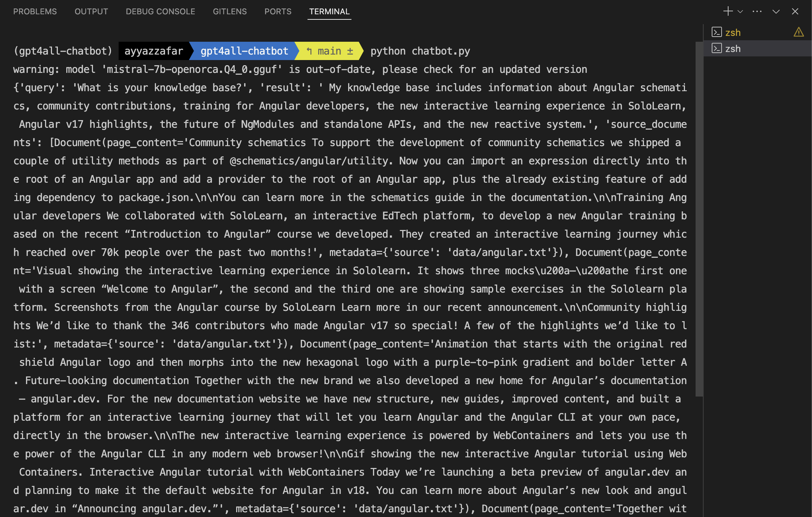Open the GitLens tab
The width and height of the screenshot is (812, 517).
(230, 12)
